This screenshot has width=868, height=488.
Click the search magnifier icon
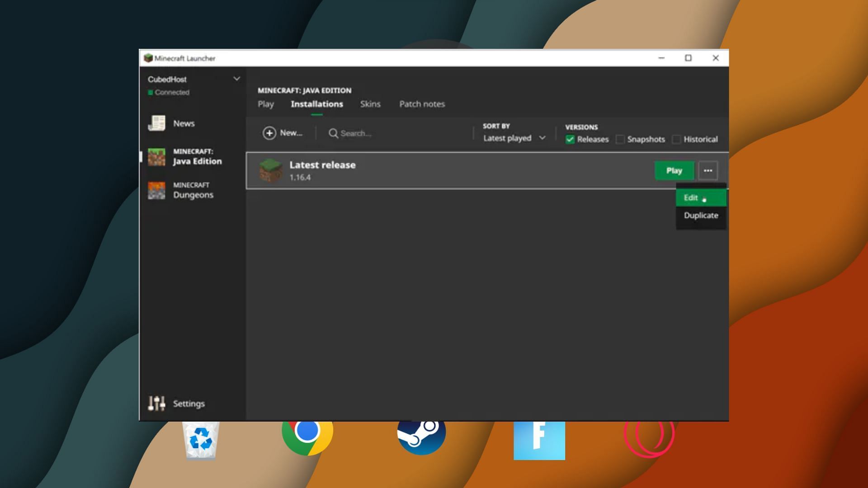pos(333,133)
